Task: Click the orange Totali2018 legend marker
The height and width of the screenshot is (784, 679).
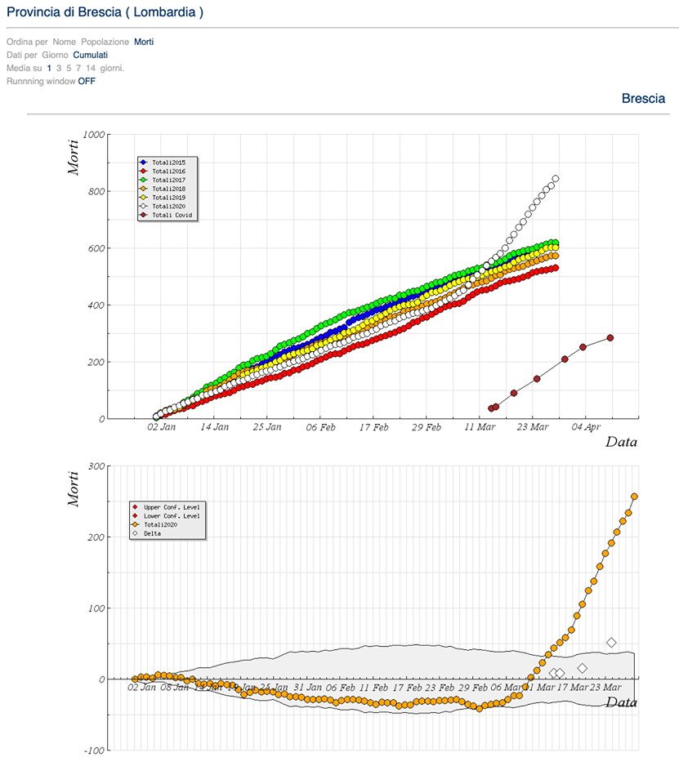Action: [144, 189]
